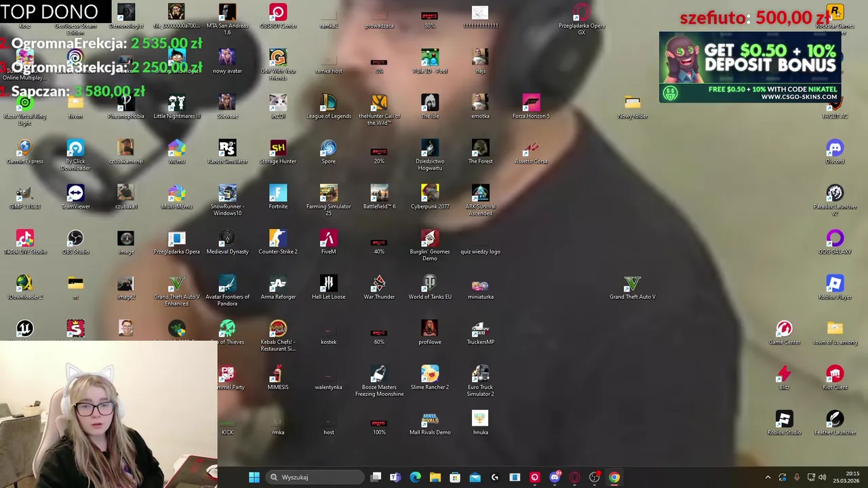
Task: Open TeamViewer desktop shortcut
Action: pos(75,197)
